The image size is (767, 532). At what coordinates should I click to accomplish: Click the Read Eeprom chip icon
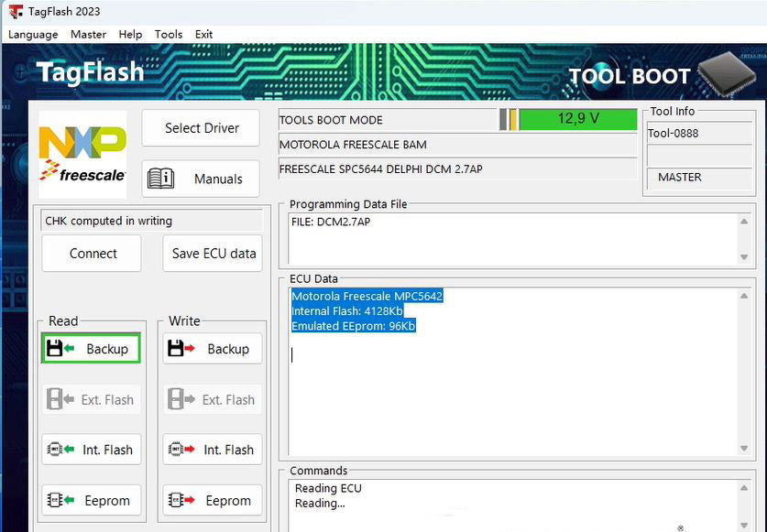tap(60, 500)
